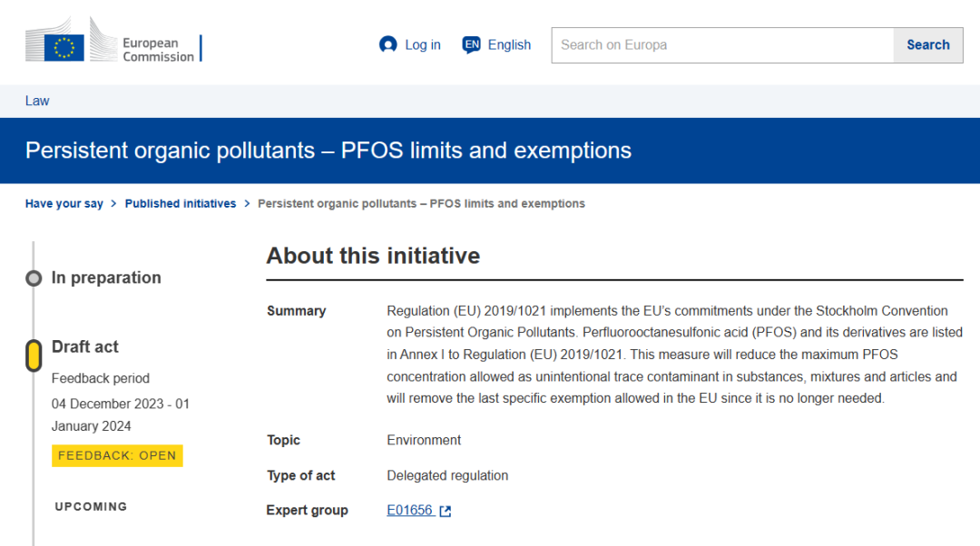
Task: Click the Draft act yellow stage marker
Action: click(34, 356)
